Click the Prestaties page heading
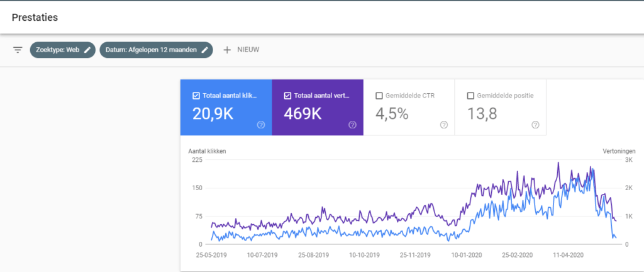Image resolution: width=644 pixels, height=272 pixels. tap(35, 18)
